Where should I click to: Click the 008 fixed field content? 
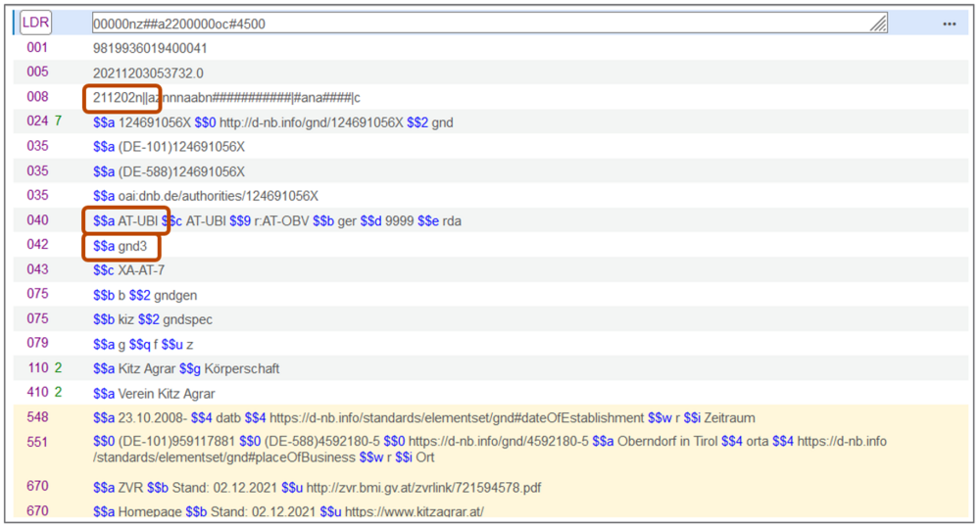(226, 98)
